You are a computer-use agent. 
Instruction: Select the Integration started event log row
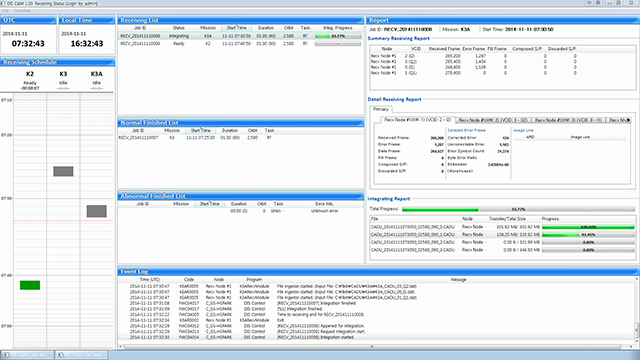coord(376,337)
